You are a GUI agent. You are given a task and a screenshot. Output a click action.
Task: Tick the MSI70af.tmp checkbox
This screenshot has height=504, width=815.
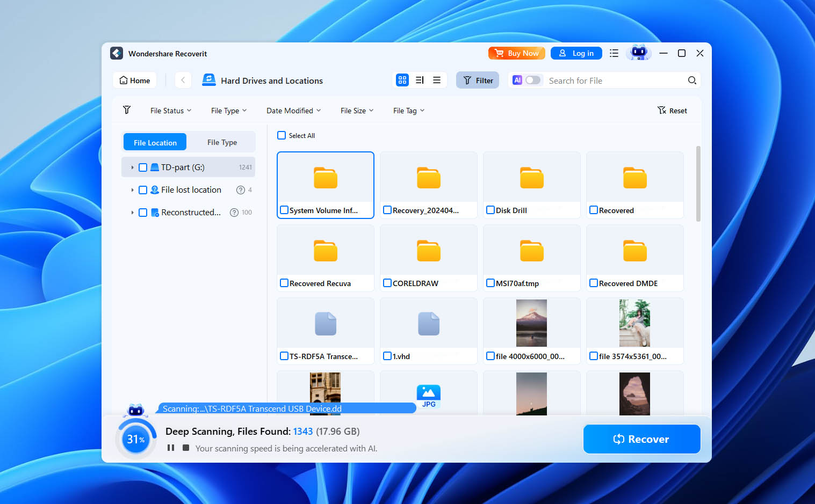(491, 283)
